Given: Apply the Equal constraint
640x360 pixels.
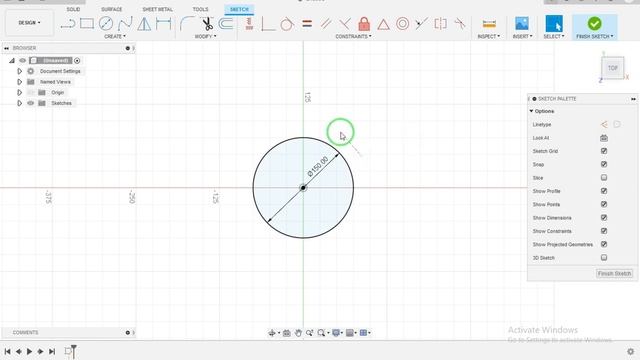Looking at the screenshot, I should (307, 24).
